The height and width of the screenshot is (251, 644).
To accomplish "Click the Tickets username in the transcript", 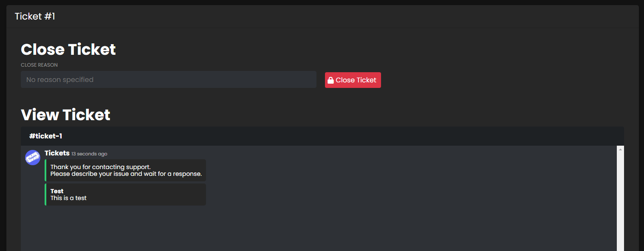I will click(57, 153).
